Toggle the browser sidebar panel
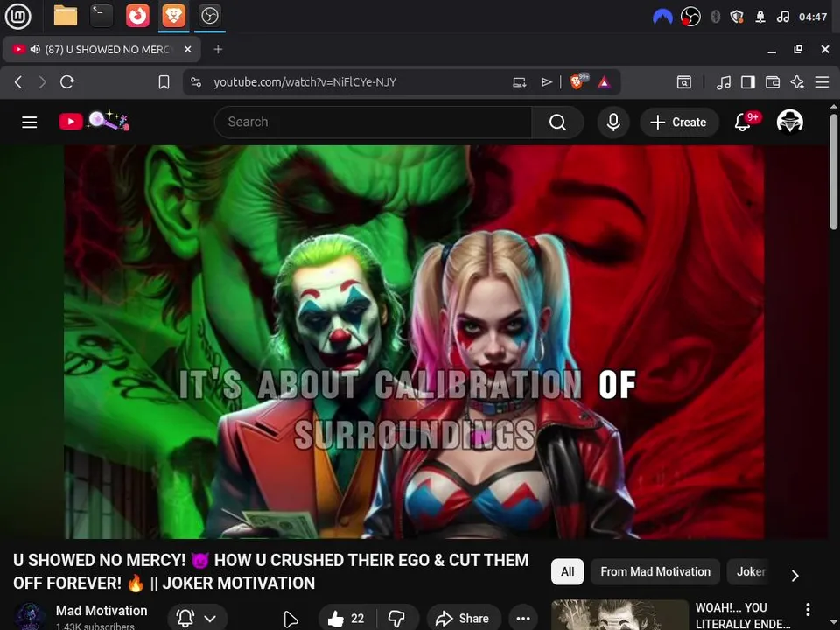This screenshot has height=630, width=840. coord(748,82)
